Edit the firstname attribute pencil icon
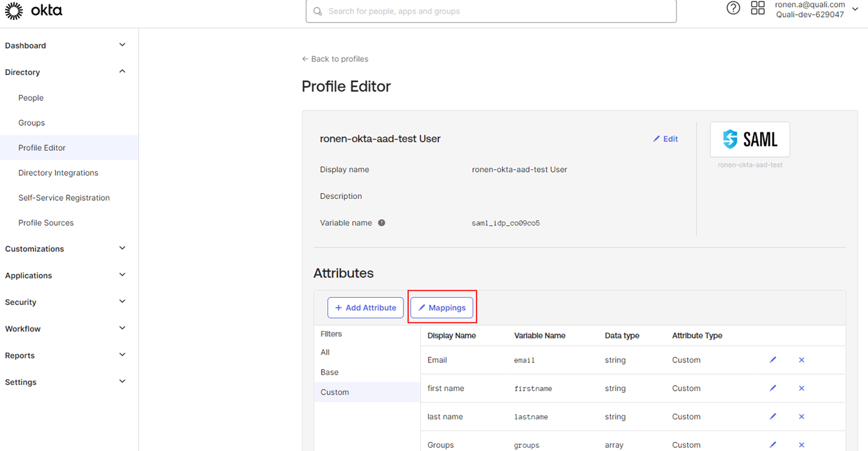 coord(773,388)
